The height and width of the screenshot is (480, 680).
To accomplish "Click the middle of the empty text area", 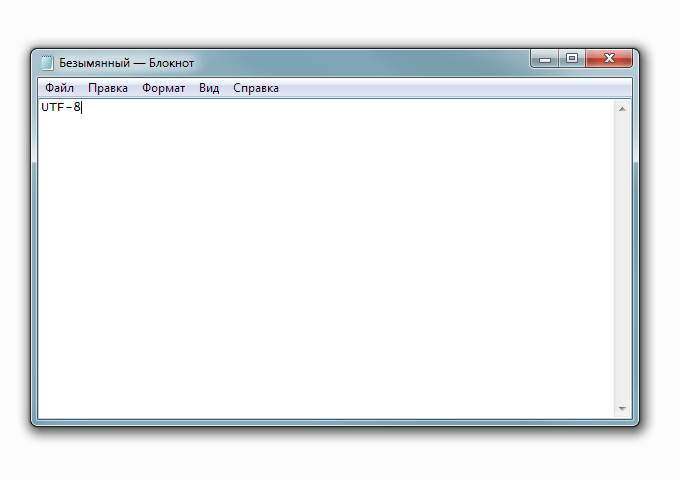I will 326,260.
